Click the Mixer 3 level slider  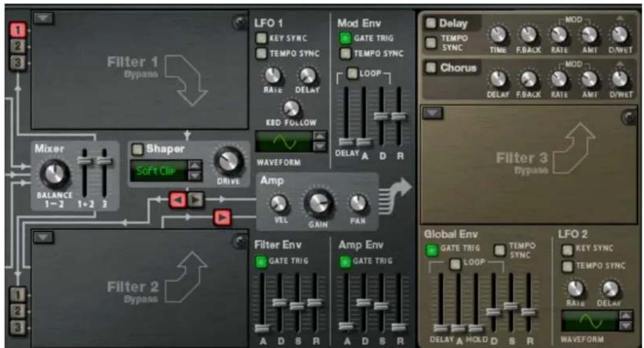(x=104, y=161)
